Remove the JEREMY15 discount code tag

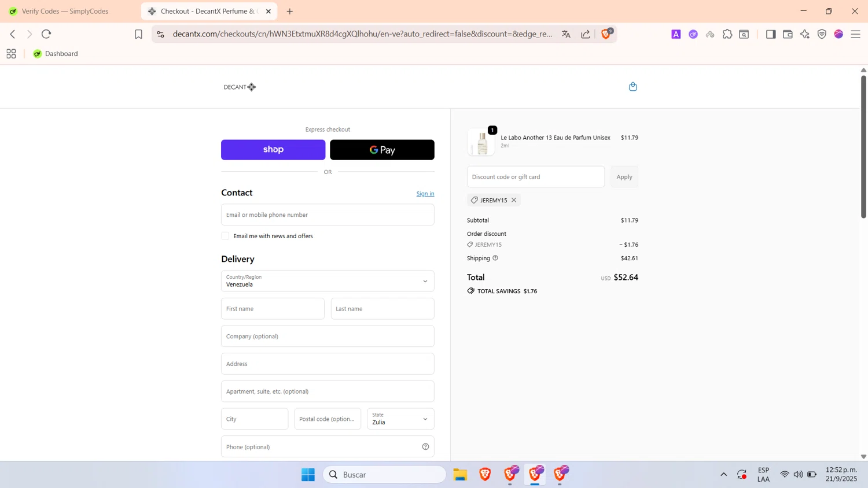(514, 200)
